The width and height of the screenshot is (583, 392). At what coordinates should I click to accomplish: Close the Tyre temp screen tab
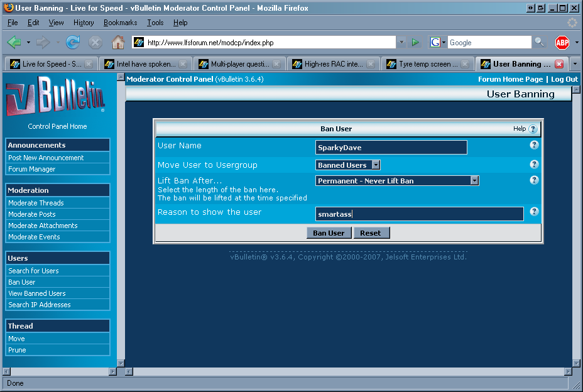[x=465, y=64]
